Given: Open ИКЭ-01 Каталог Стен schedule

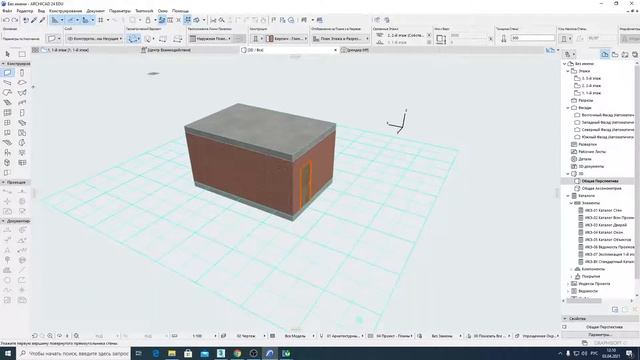Looking at the screenshot, I should pos(603,211).
